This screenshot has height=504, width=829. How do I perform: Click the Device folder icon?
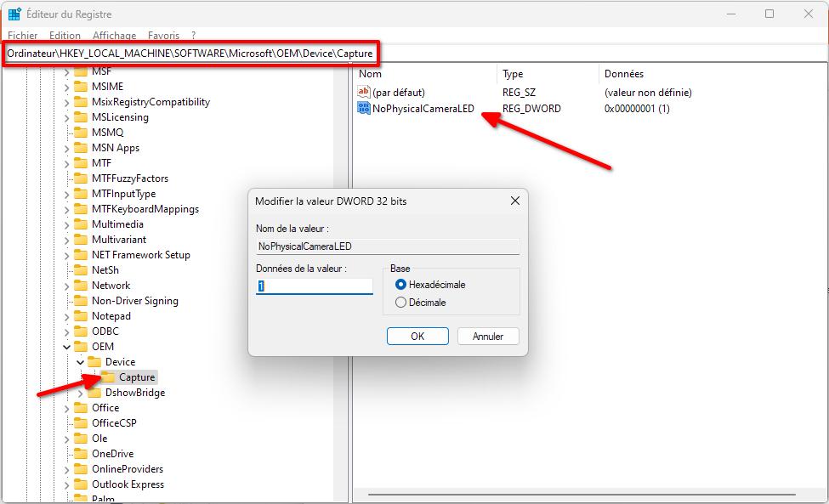[x=94, y=362]
